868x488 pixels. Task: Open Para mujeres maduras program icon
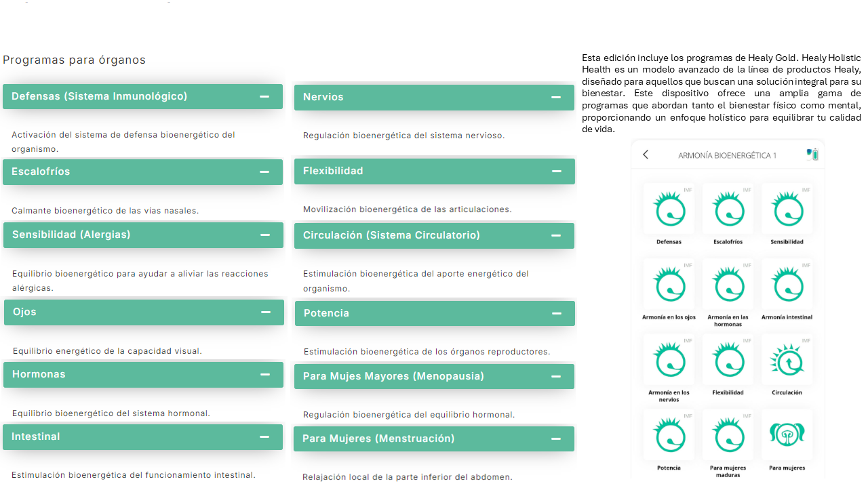coord(728,435)
